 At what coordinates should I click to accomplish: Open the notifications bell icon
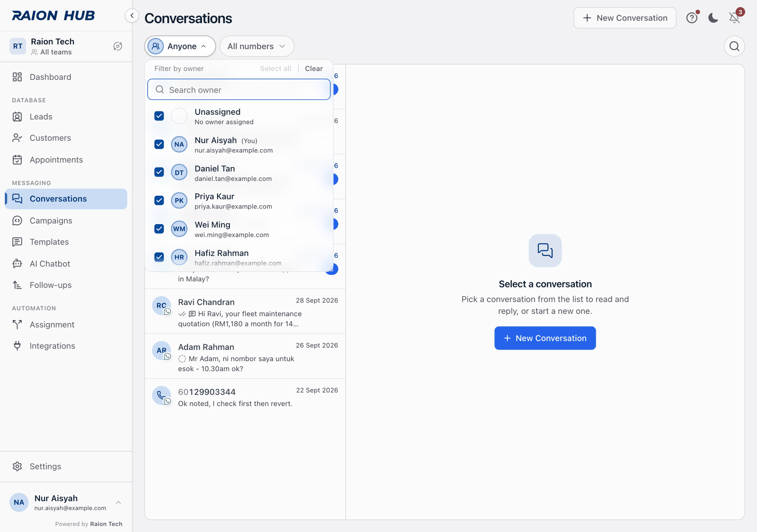[x=734, y=18]
